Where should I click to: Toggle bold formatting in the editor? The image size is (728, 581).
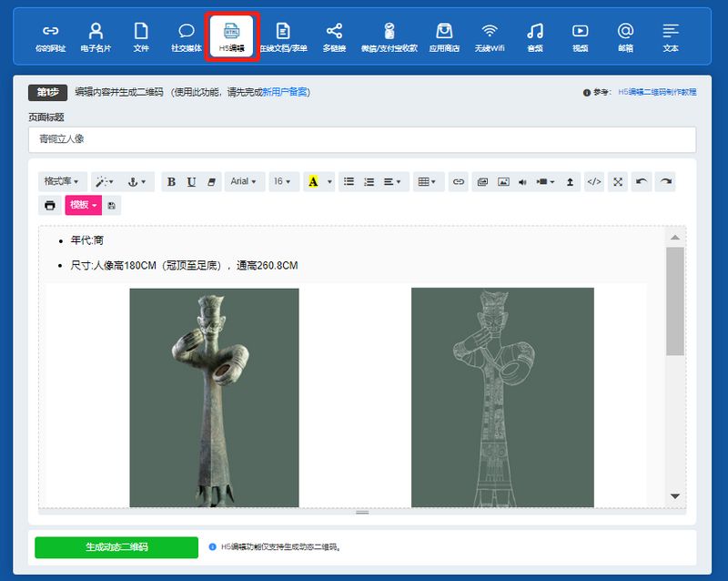171,182
